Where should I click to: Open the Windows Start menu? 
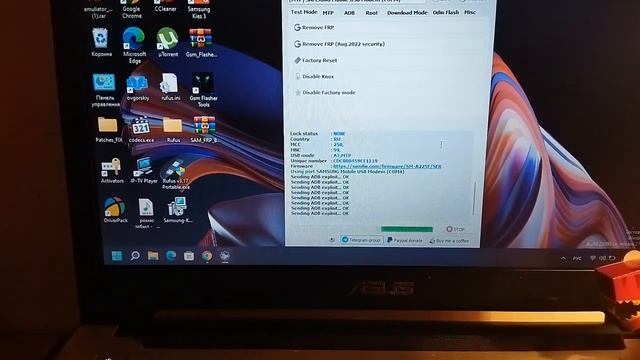click(117, 256)
